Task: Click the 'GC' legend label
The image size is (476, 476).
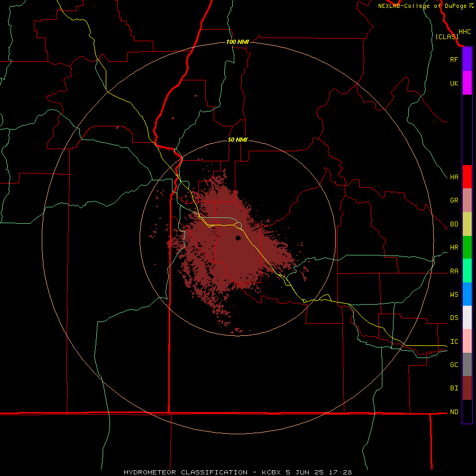Action: click(454, 365)
